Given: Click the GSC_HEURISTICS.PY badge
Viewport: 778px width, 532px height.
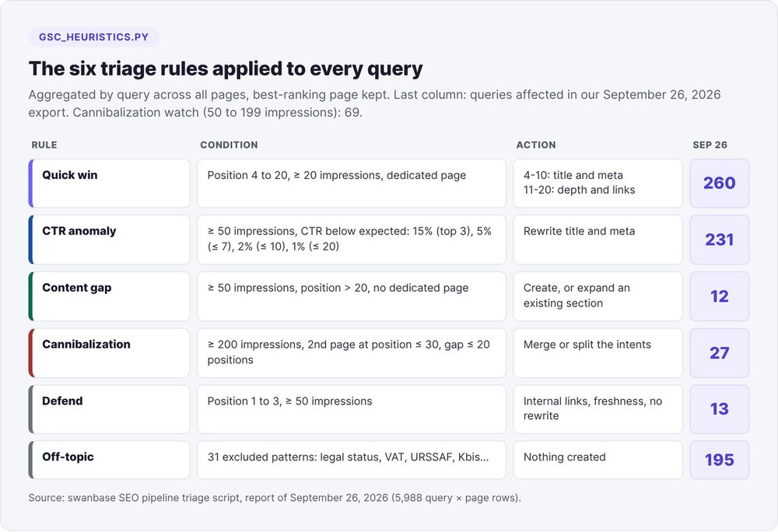Looking at the screenshot, I should click(94, 37).
